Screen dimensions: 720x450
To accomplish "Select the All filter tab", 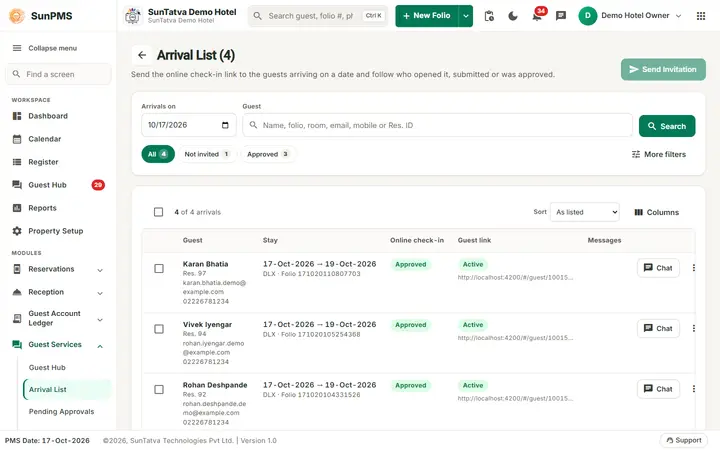I will pyautogui.click(x=158, y=154).
